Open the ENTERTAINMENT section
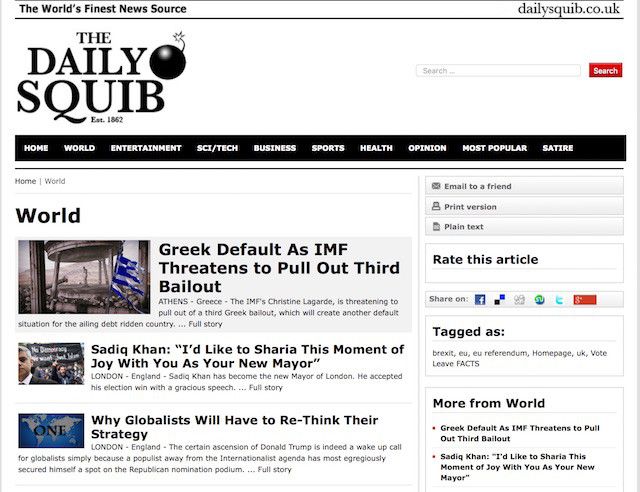 click(146, 148)
